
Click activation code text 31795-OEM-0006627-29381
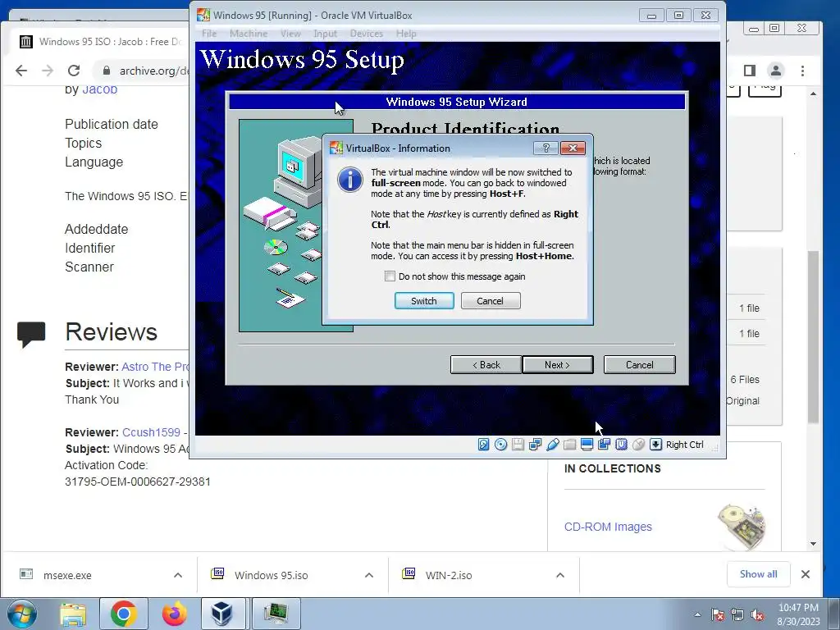138,482
